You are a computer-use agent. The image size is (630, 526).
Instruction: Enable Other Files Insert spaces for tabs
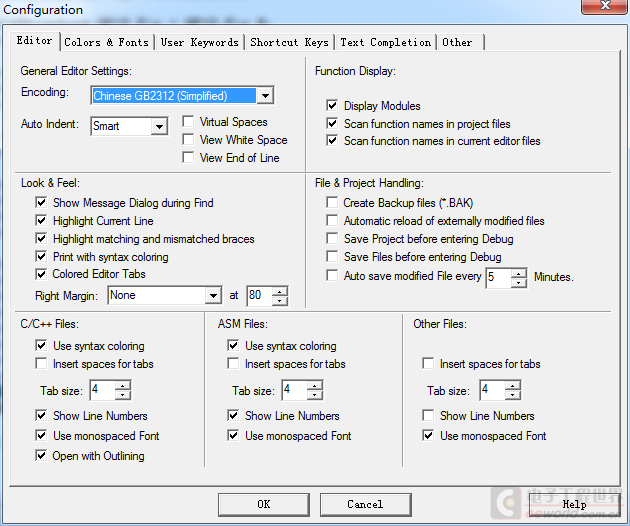[x=428, y=364]
